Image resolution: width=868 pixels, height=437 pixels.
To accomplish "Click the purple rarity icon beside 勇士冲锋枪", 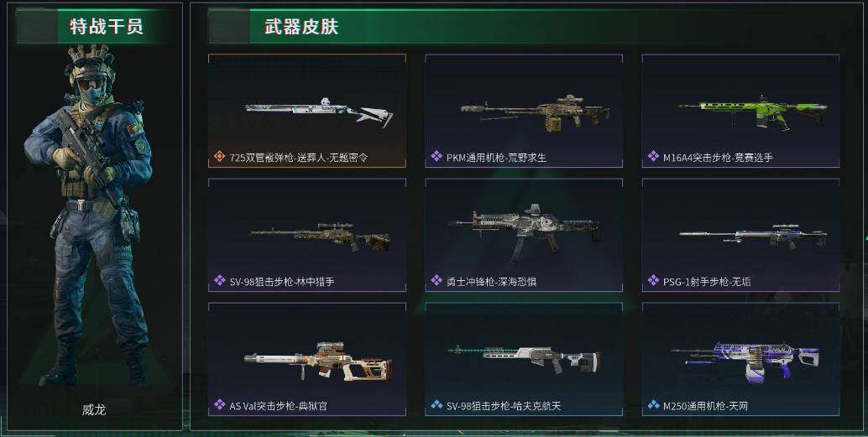I will tap(437, 280).
